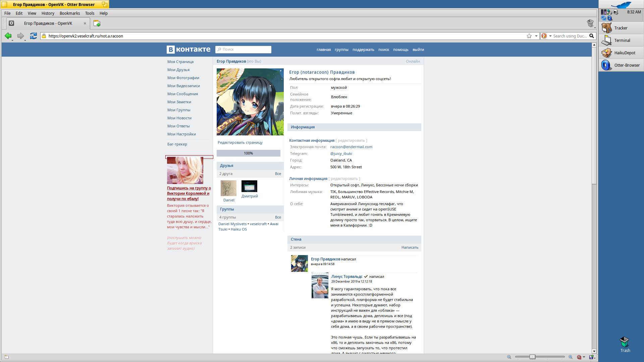Open address bar history dropdown arrow
Image resolution: width=644 pixels, height=362 pixels.
536,36
